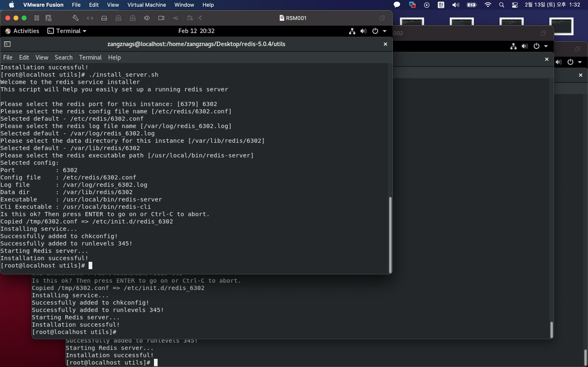Click the GNOME volume icon in top bar

point(363,31)
